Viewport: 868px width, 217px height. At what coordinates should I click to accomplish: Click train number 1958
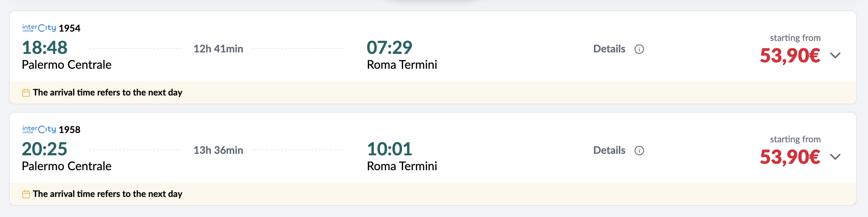70,130
